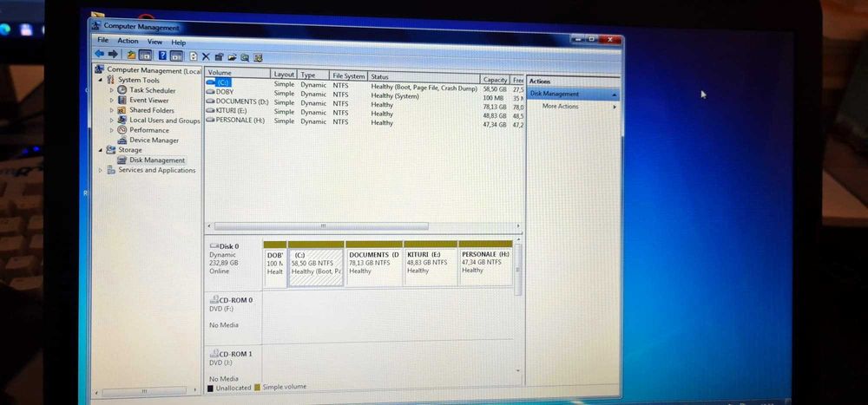This screenshot has width=868, height=405.
Task: Collapse the Storage tree node
Action: coord(100,150)
